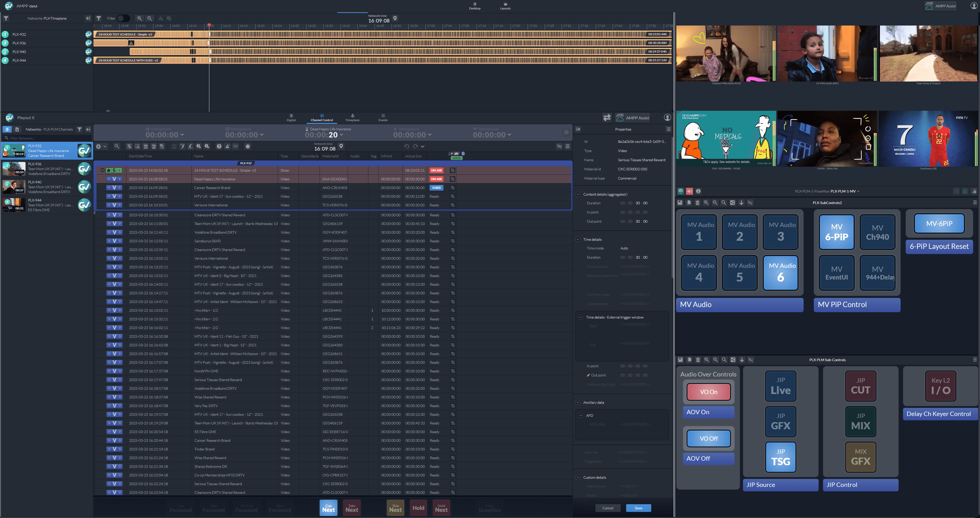Collapse the AFD section
This screenshot has height=518, width=980.
point(580,415)
